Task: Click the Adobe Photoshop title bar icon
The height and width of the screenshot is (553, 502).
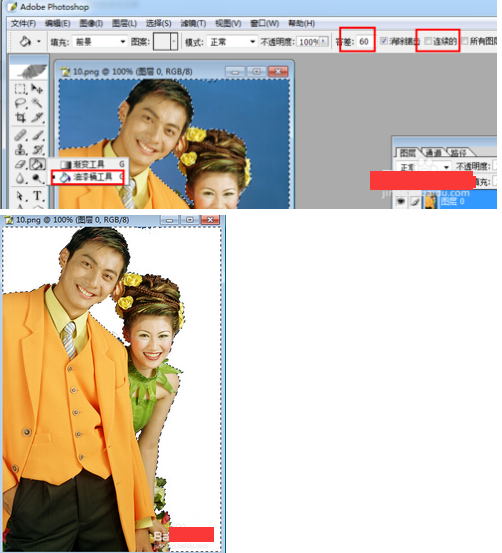Action: point(12,7)
